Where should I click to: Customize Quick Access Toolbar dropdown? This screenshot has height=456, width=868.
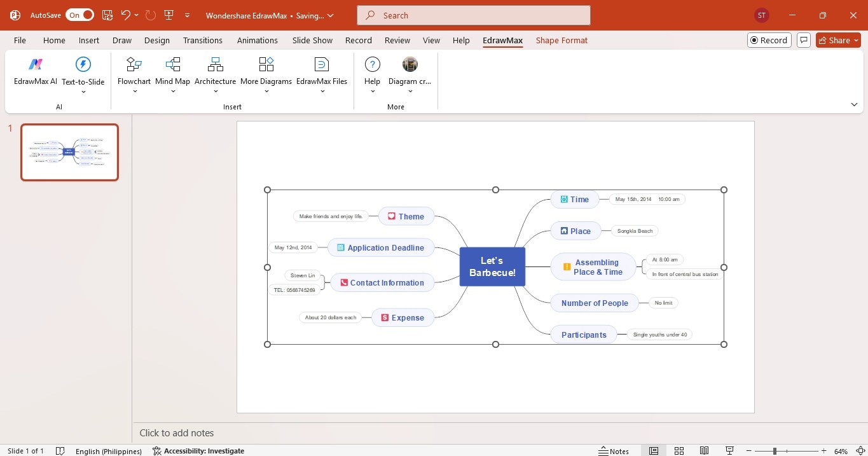[x=187, y=15]
